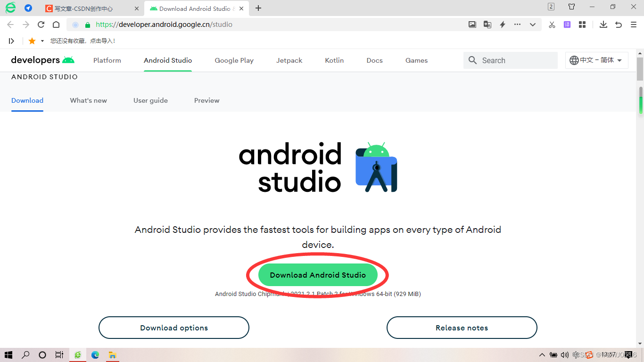Screen dimensions: 644x362
Task: Open the Cortana circle icon
Action: click(x=42, y=355)
